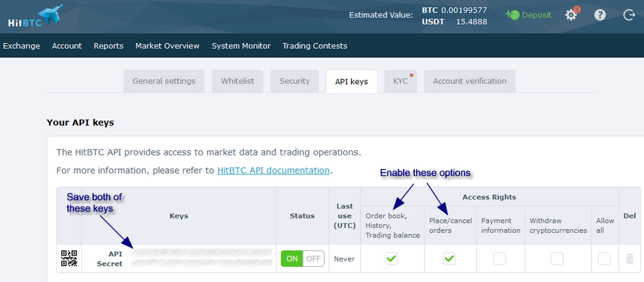Click the 'Del' column header
Viewport: 644px width, 282px height.
click(x=629, y=216)
